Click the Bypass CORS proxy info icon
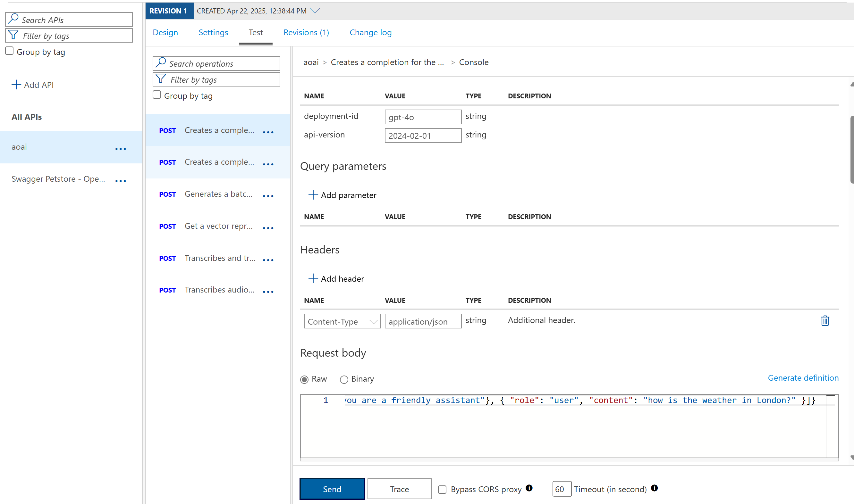 [529, 488]
